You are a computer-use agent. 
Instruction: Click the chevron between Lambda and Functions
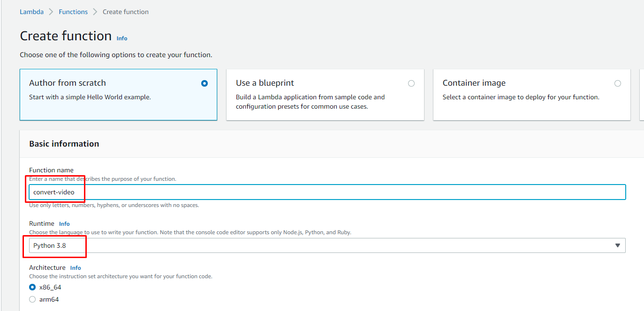(51, 12)
